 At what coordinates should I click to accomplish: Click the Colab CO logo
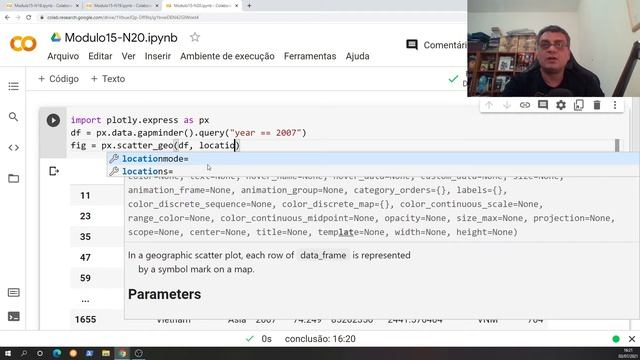click(x=23, y=44)
